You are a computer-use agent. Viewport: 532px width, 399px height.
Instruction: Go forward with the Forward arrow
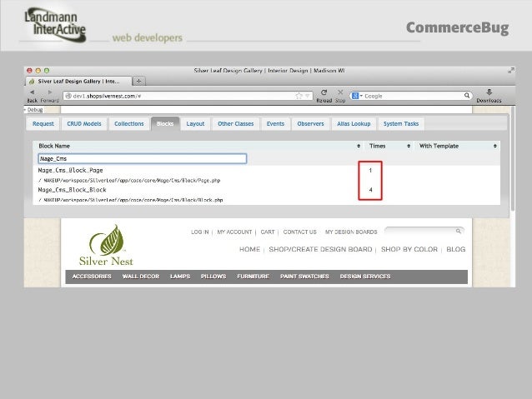tap(50, 92)
